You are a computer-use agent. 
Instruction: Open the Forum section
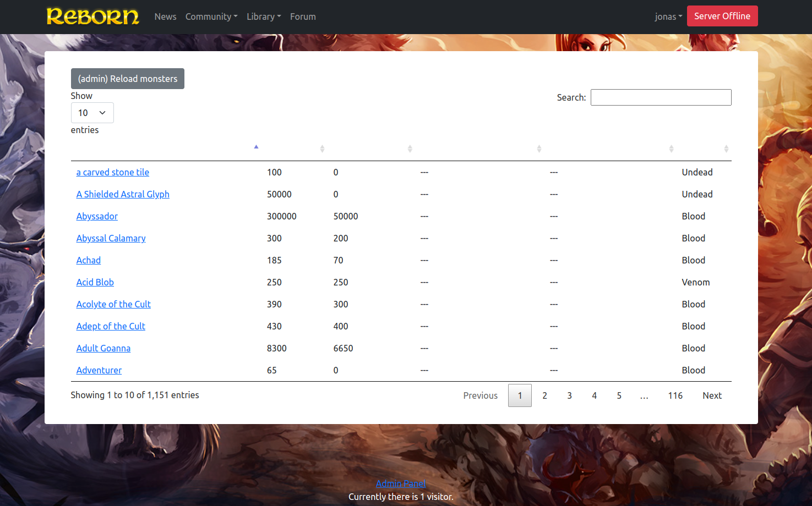pyautogui.click(x=303, y=16)
